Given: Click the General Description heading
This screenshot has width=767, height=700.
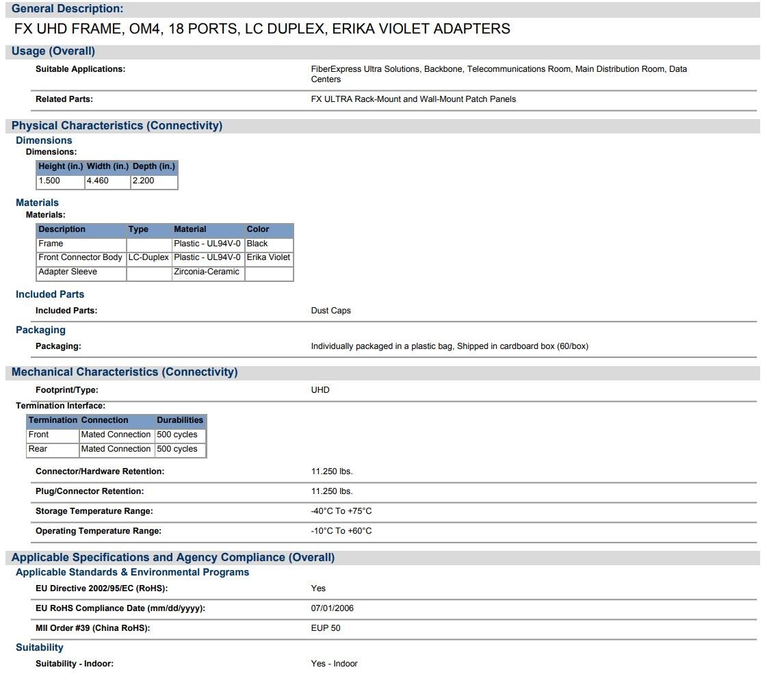Looking at the screenshot, I should (x=68, y=9).
